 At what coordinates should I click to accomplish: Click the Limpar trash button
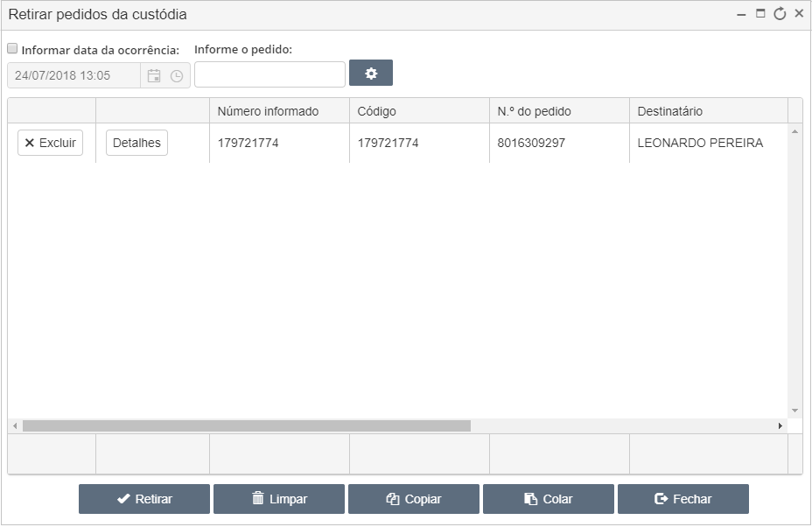pyautogui.click(x=279, y=499)
